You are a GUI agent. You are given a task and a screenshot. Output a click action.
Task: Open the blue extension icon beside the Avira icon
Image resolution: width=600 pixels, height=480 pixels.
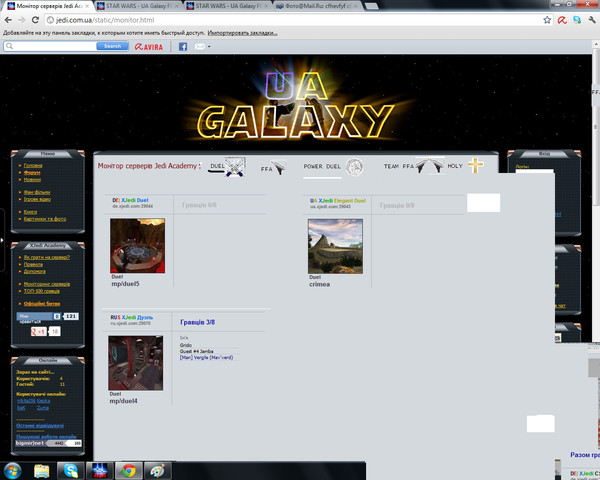[x=577, y=20]
